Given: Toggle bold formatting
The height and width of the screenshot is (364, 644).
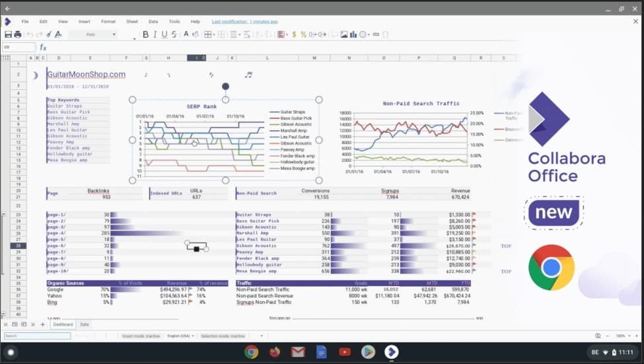Looking at the screenshot, I should point(145,34).
